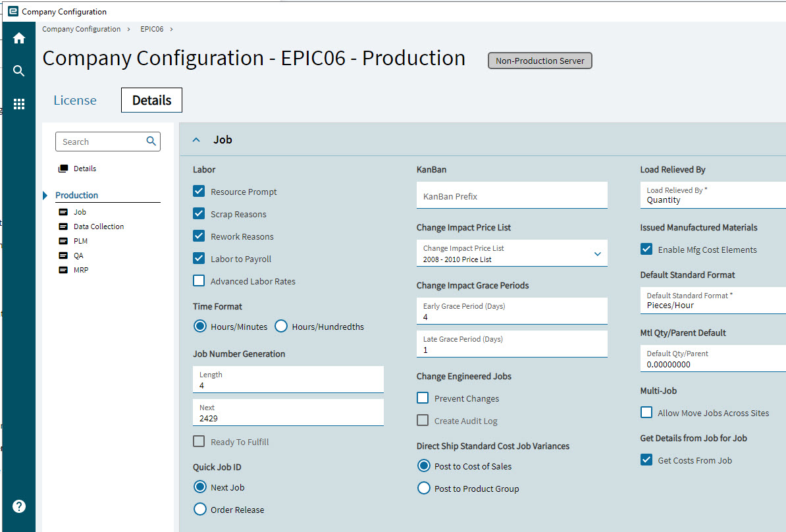This screenshot has height=532, width=786.
Task: Enable the Prevent Changes checkbox
Action: (x=423, y=398)
